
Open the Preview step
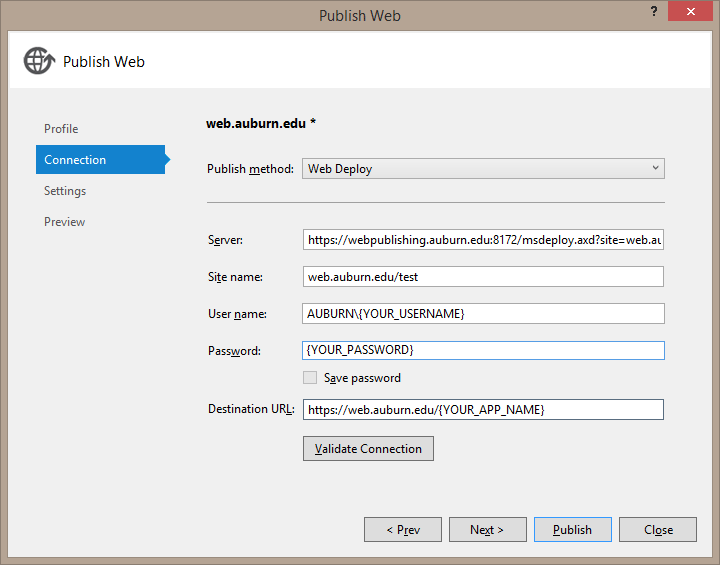(65, 222)
